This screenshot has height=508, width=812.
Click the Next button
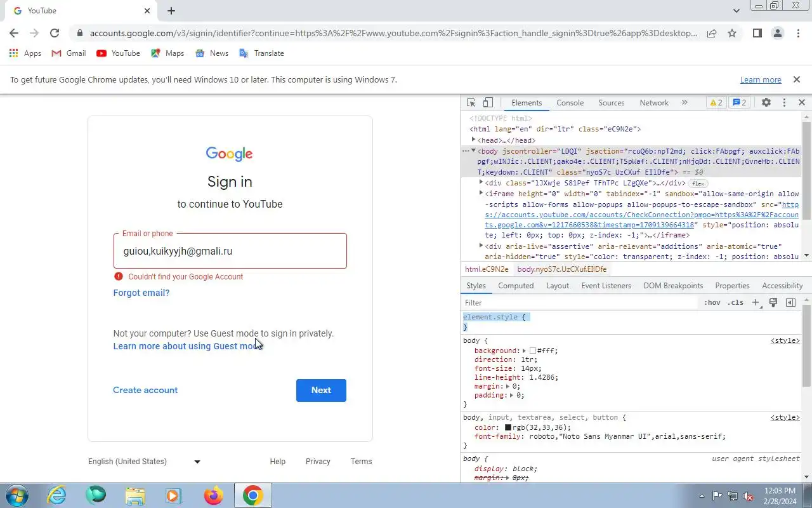321,391
